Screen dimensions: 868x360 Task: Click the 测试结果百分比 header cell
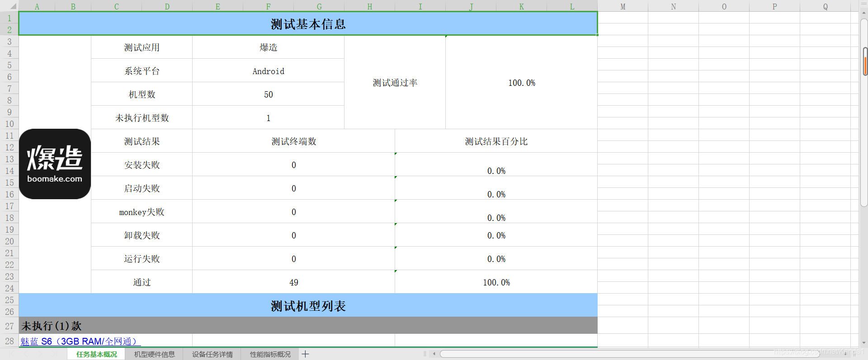[x=496, y=141]
